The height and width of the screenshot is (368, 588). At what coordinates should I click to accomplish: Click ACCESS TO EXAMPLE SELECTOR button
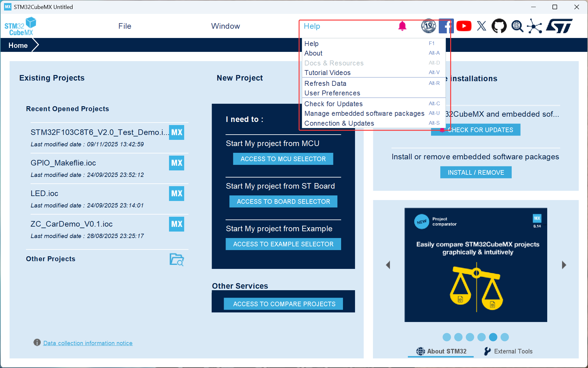pyautogui.click(x=283, y=244)
